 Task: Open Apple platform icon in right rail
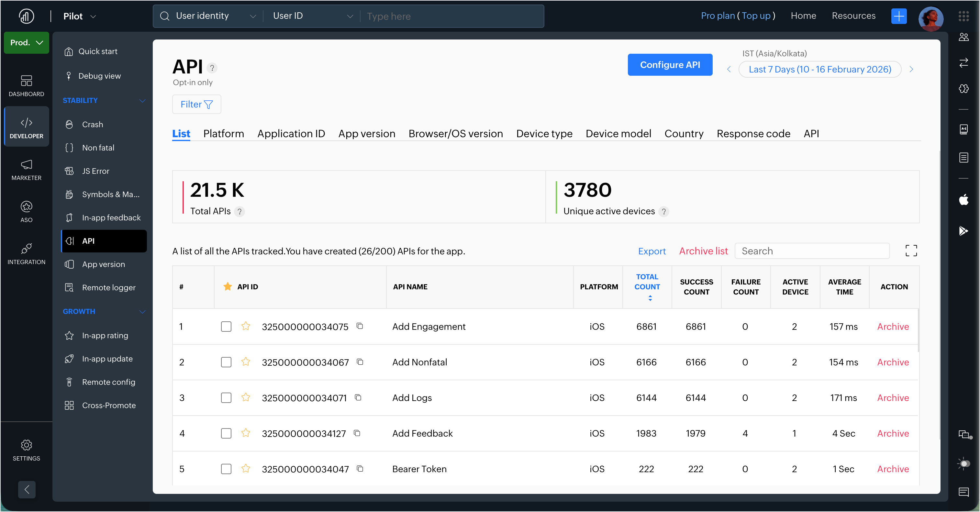click(x=963, y=200)
